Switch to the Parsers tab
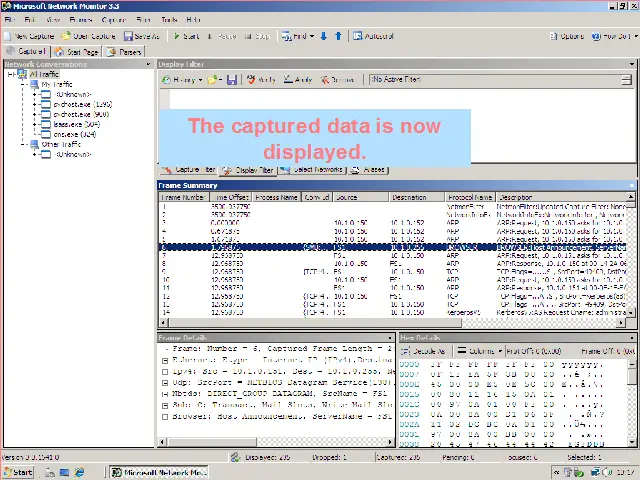The image size is (640, 480). (x=124, y=52)
